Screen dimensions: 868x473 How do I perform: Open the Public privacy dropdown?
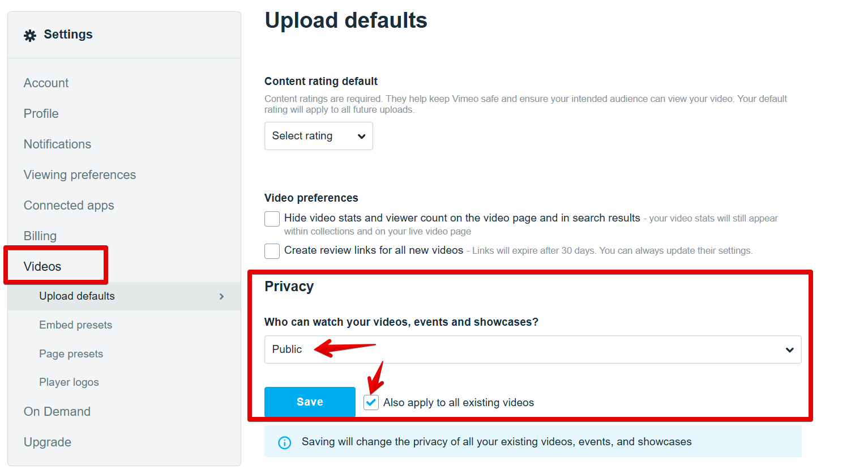pyautogui.click(x=533, y=350)
